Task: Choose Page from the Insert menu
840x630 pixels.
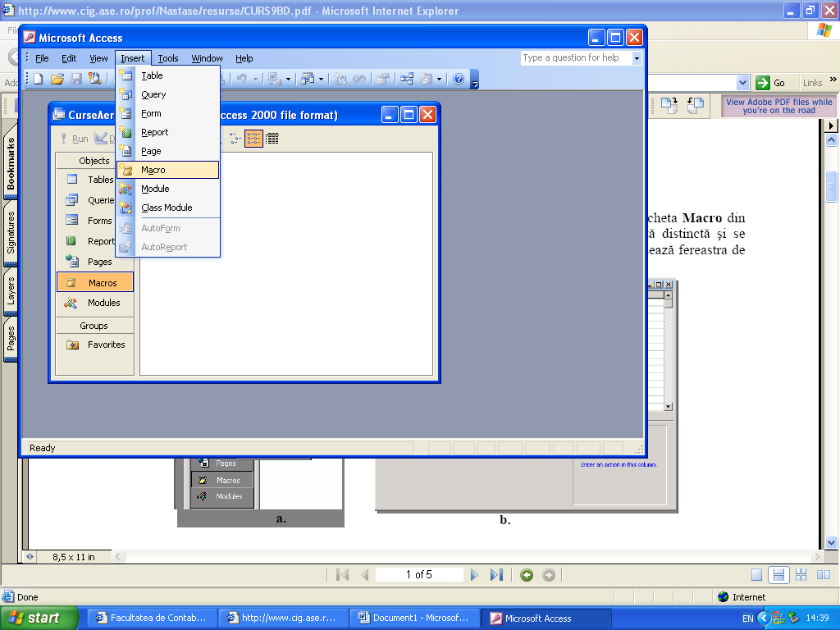Action: coord(168,151)
